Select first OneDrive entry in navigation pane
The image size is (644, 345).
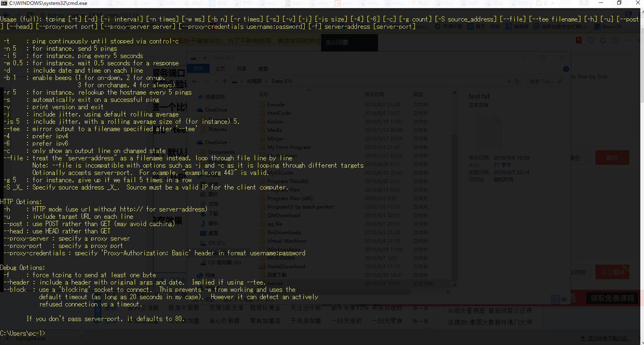(x=216, y=110)
